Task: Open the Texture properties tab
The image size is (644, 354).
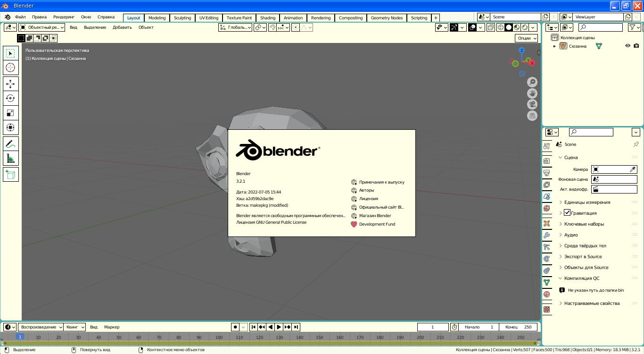Action: click(x=546, y=309)
